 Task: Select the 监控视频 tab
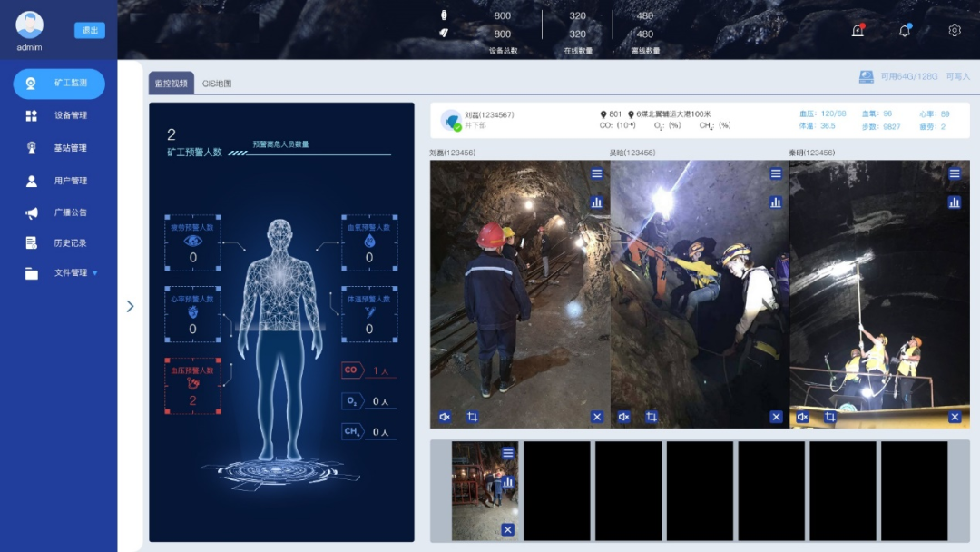pyautogui.click(x=171, y=84)
